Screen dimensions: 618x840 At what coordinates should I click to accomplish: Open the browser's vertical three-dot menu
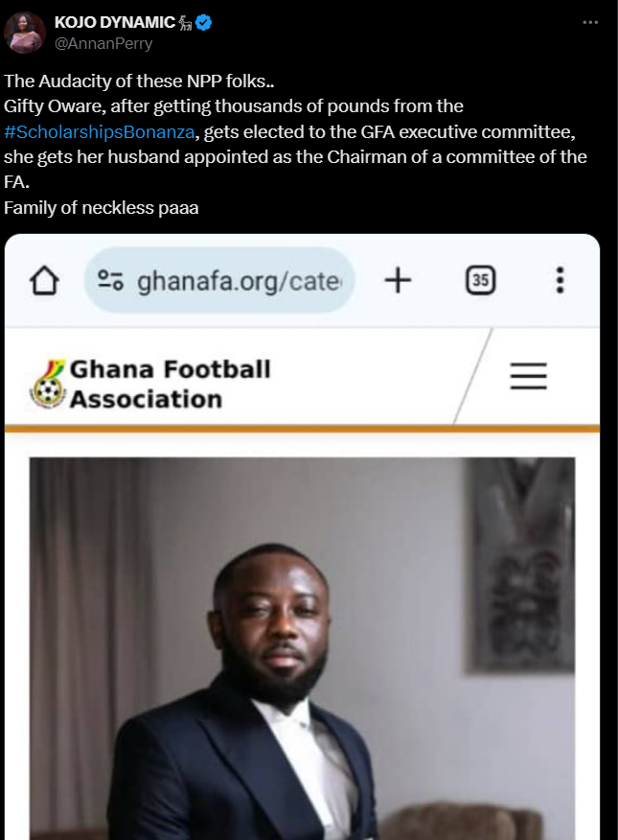coord(560,280)
